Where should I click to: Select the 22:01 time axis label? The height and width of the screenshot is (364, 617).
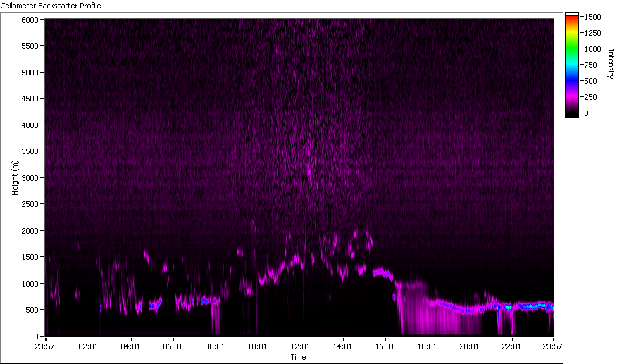coord(511,346)
